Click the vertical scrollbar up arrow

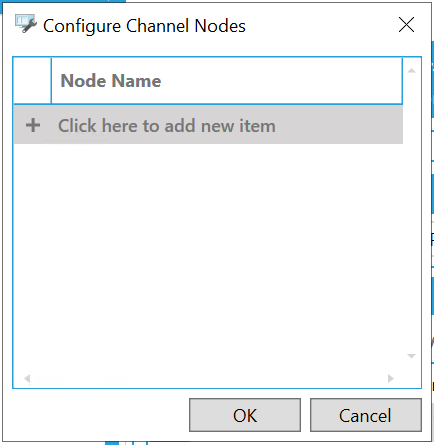tap(411, 71)
